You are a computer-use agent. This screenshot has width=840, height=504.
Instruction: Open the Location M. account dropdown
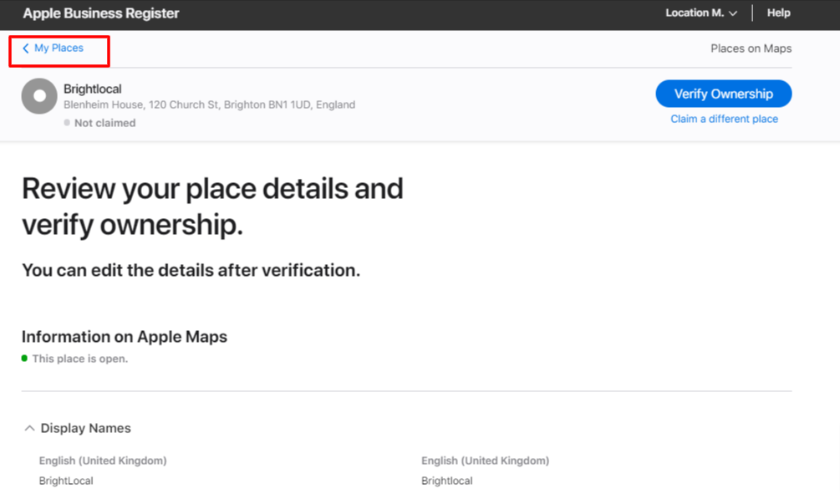[x=700, y=13]
